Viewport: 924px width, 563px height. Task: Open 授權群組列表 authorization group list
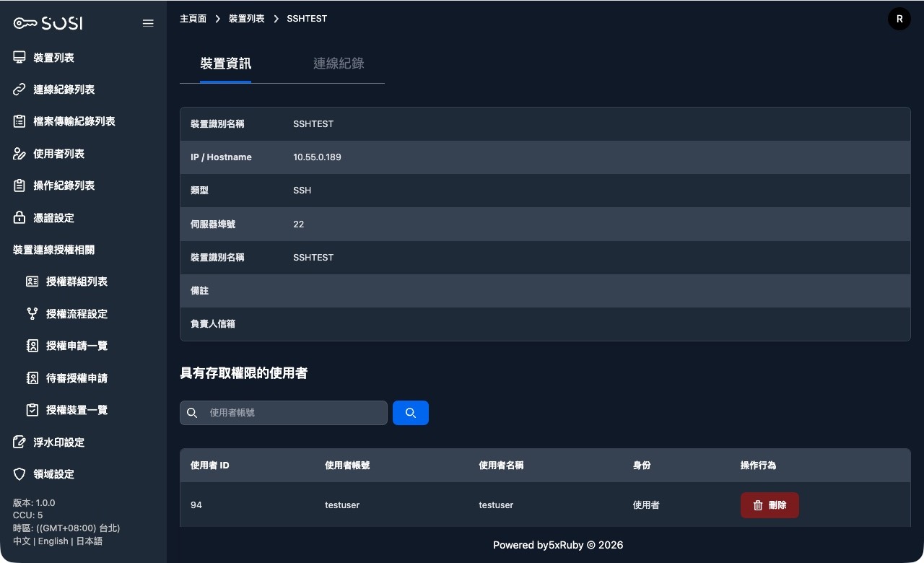click(77, 281)
